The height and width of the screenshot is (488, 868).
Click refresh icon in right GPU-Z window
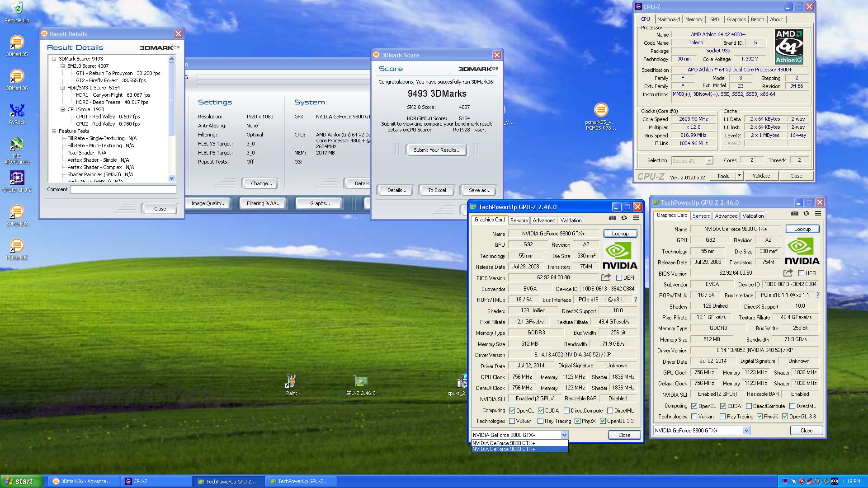click(x=806, y=213)
